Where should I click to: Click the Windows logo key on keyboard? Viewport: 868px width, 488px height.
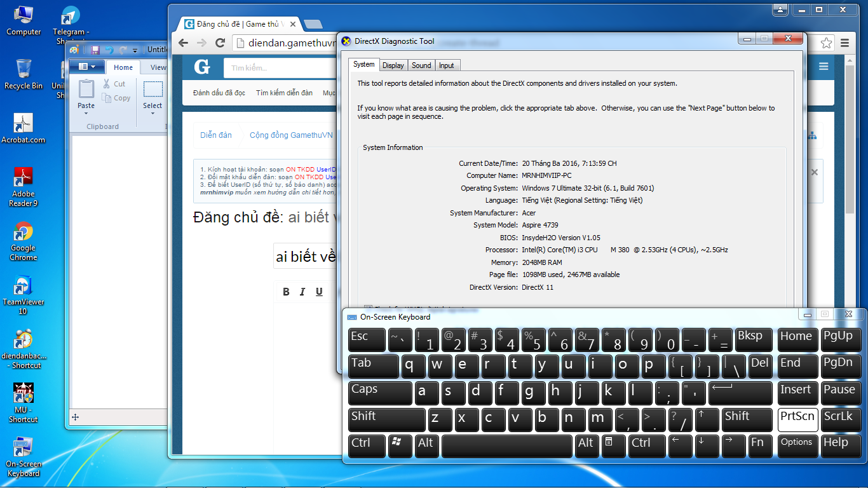coord(400,446)
